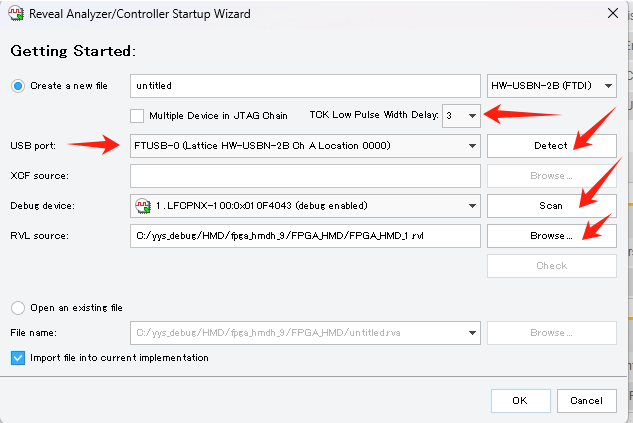Viewport: 633px width, 423px height.
Task: Click the 'Debug device:' label
Action: [x=42, y=206]
